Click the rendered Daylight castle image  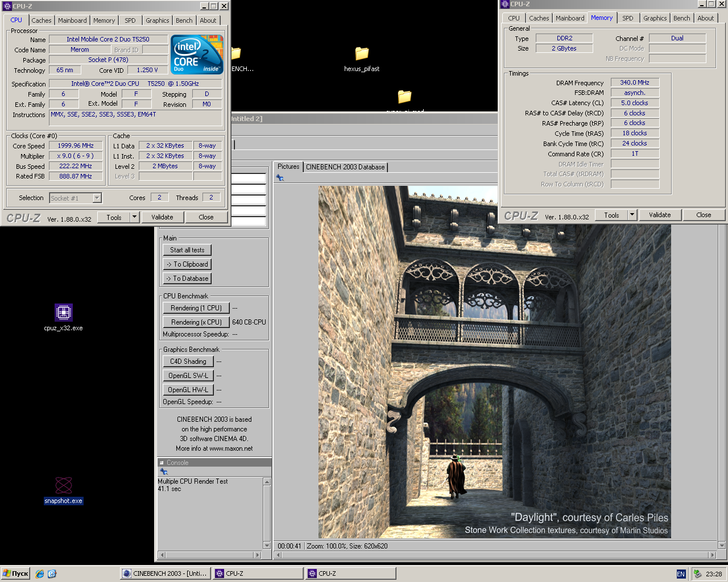[x=494, y=362]
